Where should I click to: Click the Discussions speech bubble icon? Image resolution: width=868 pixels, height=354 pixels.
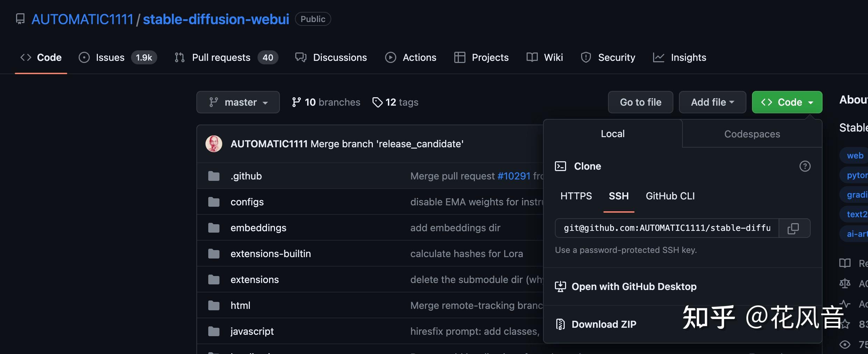(x=301, y=57)
